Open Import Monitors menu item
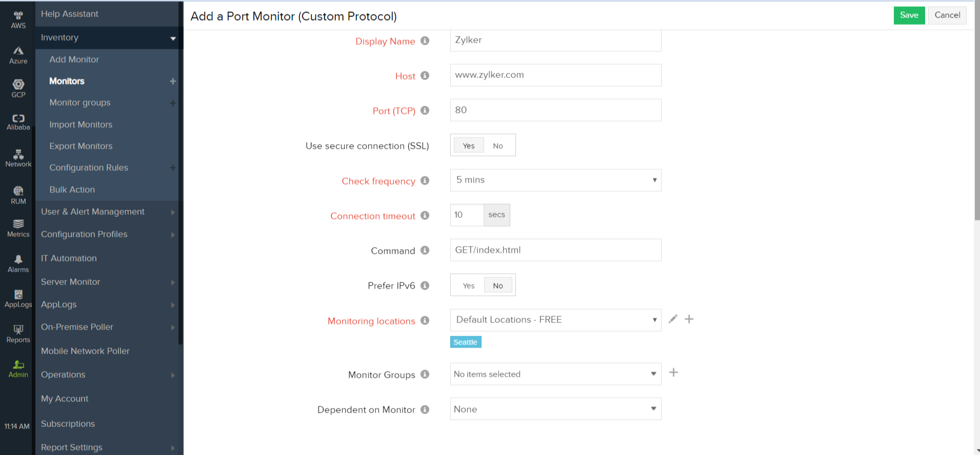The image size is (980, 455). tap(81, 125)
